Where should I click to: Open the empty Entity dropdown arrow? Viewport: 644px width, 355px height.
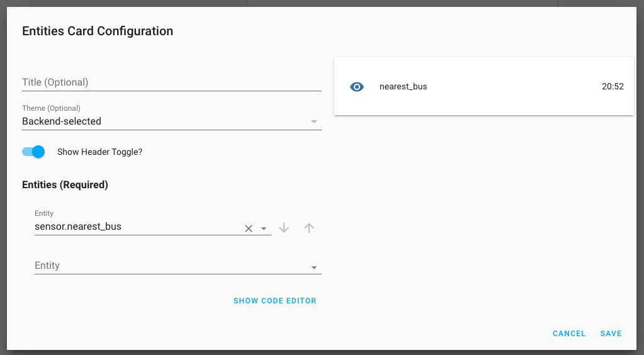pos(314,268)
